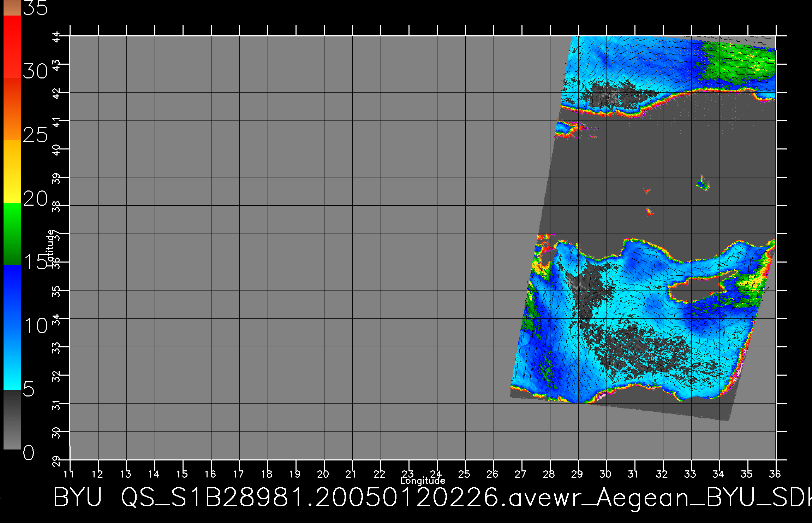Click the colorbar label "25"
Image resolution: width=812 pixels, height=523 pixels.
tap(35, 135)
